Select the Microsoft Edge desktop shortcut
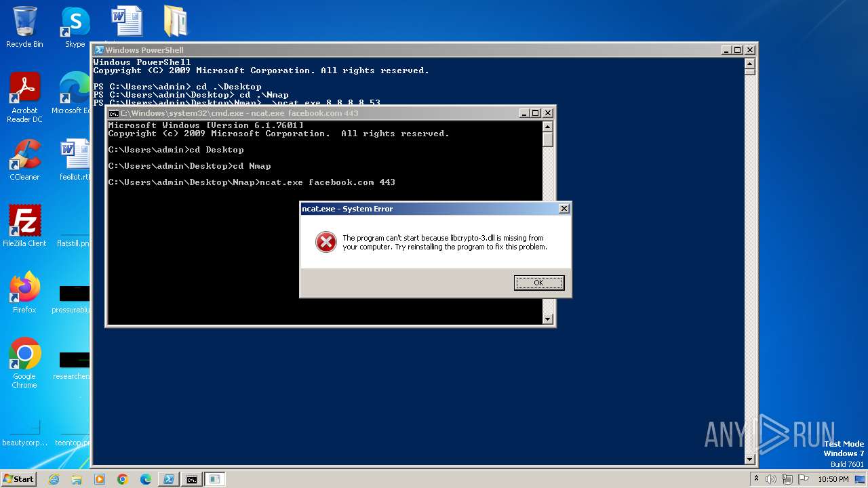Screen dimensions: 868x488 pos(71,94)
